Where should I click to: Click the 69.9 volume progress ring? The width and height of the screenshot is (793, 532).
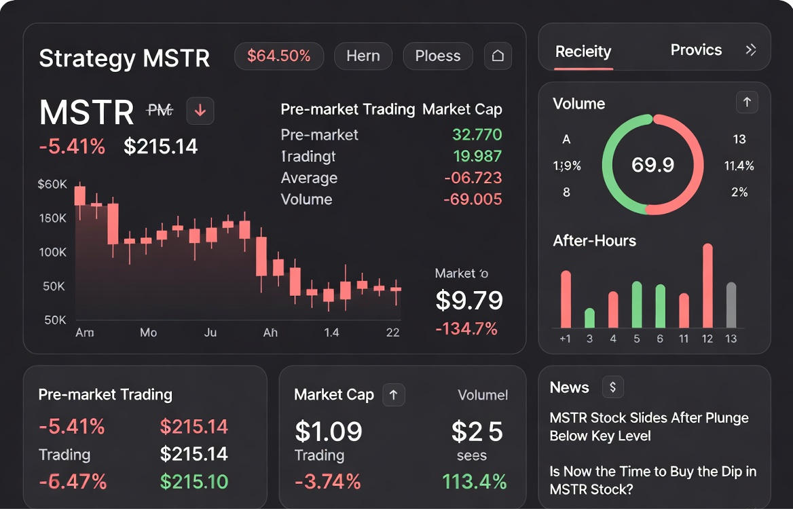(652, 164)
